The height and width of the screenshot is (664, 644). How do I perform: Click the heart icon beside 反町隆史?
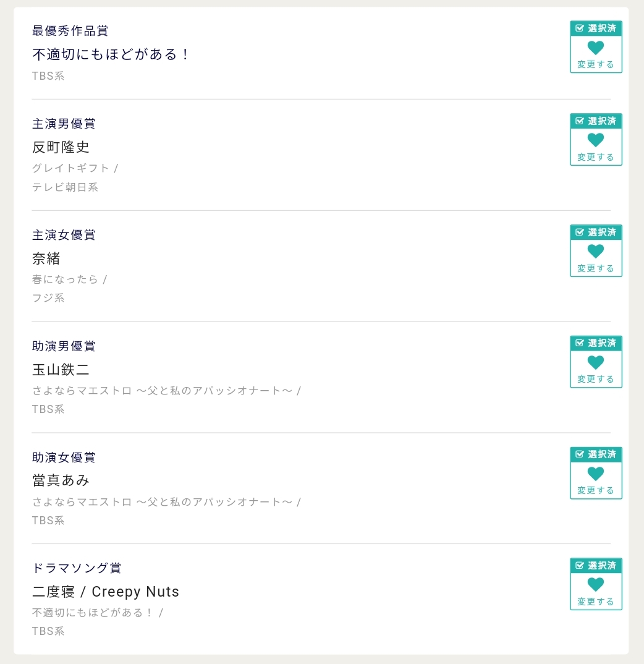coord(595,140)
